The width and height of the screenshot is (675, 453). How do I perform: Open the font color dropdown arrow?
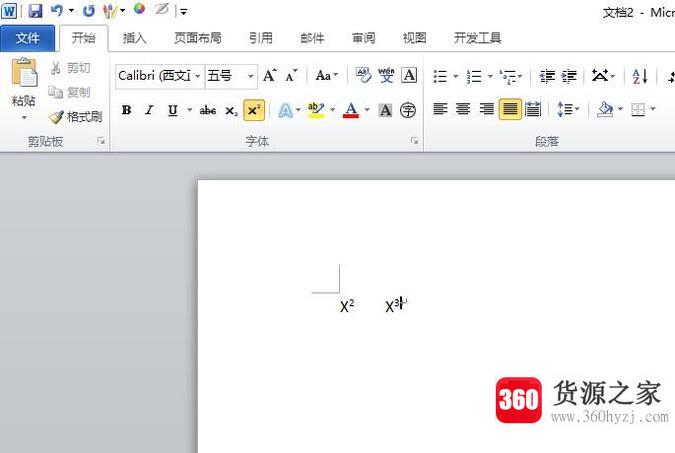(x=367, y=110)
